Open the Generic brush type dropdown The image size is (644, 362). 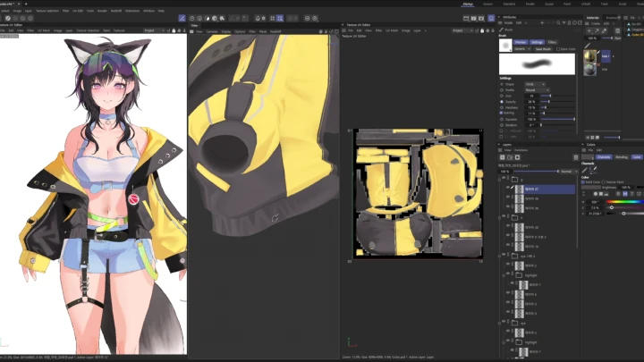coord(522,49)
